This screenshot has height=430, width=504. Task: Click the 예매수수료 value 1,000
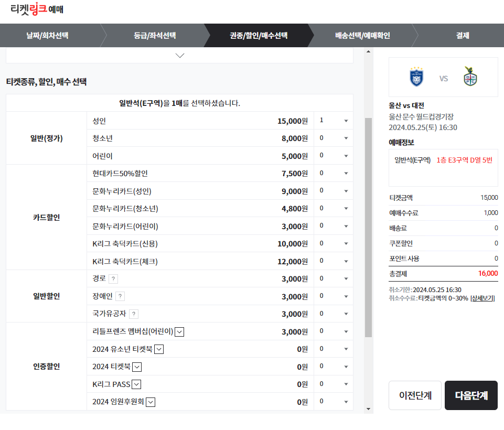pos(491,213)
